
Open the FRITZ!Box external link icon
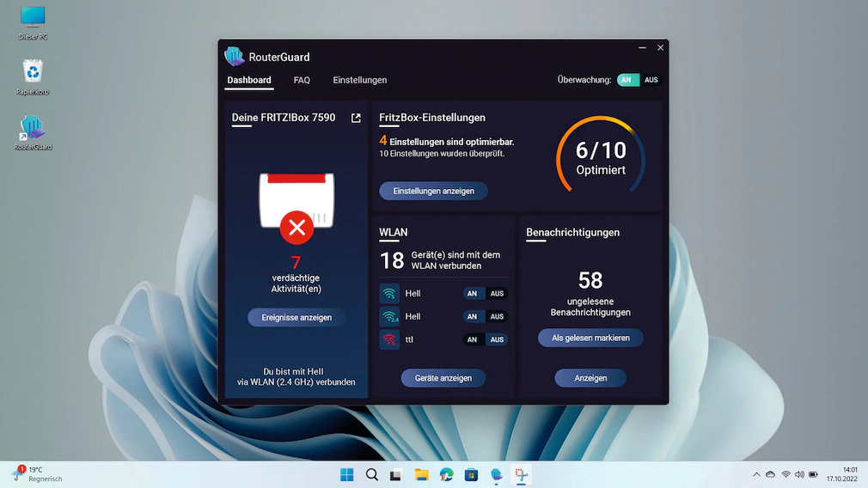coord(356,118)
